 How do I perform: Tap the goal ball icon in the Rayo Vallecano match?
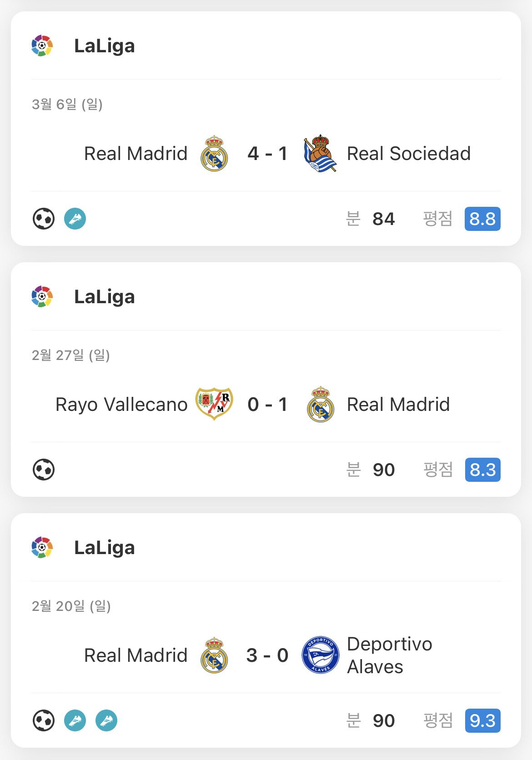coord(44,470)
